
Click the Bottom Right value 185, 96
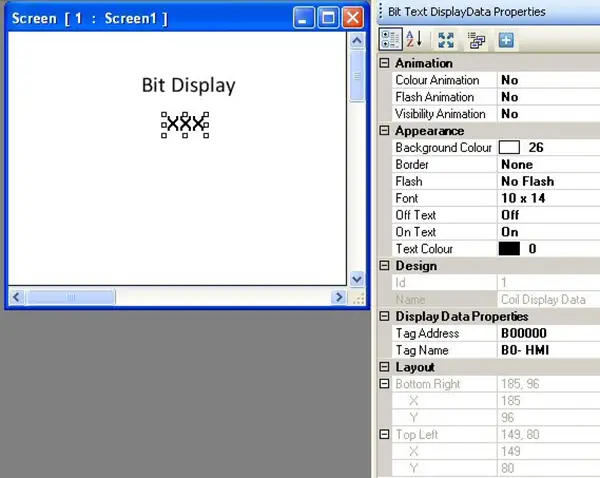click(x=520, y=383)
